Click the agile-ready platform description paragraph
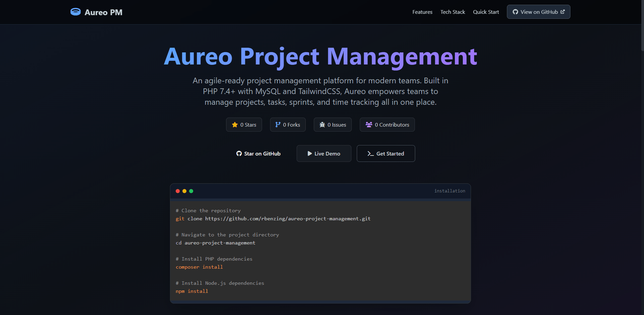Image resolution: width=644 pixels, height=315 pixels. 320,91
